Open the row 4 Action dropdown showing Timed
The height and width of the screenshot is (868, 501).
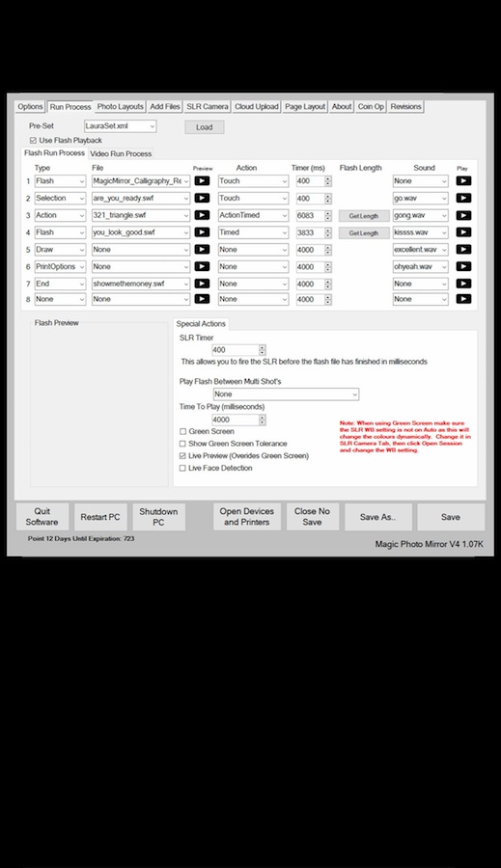coord(253,232)
